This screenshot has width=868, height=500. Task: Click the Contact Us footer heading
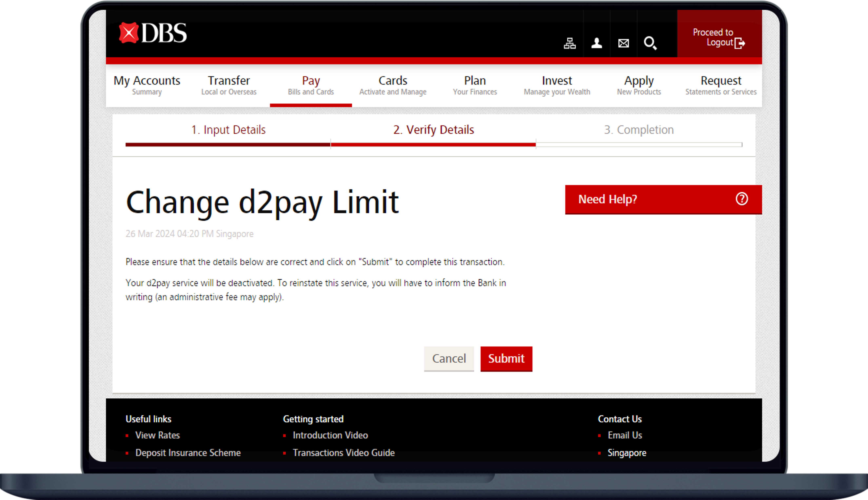[620, 419]
